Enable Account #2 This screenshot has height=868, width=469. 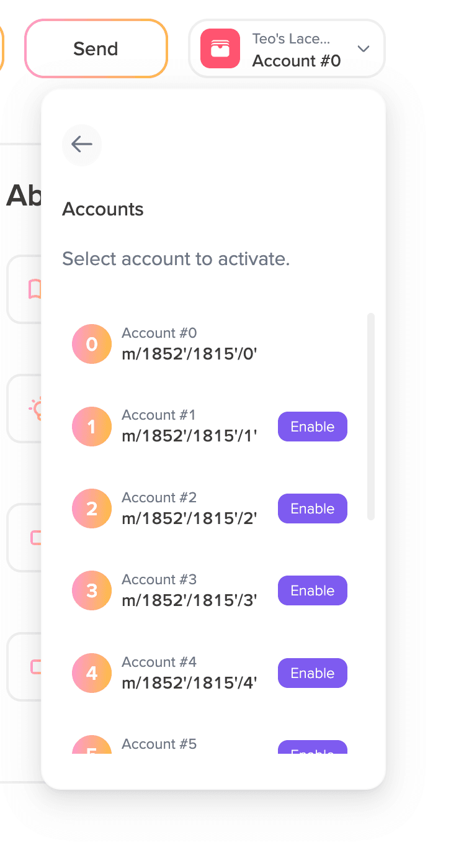(x=312, y=509)
